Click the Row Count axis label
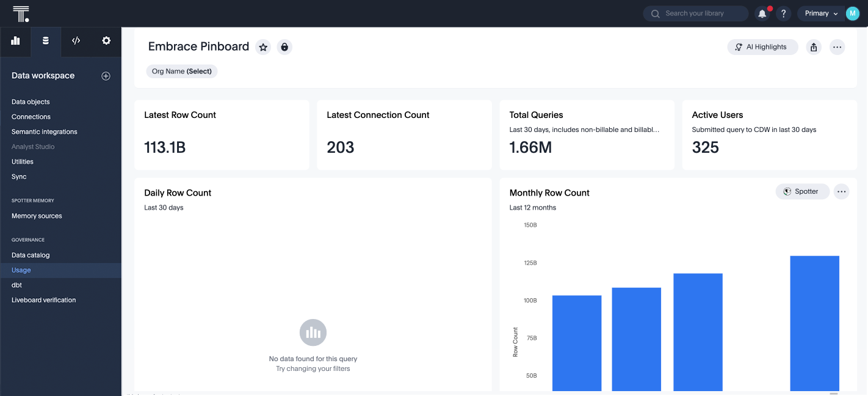The width and height of the screenshot is (868, 396). (x=515, y=342)
